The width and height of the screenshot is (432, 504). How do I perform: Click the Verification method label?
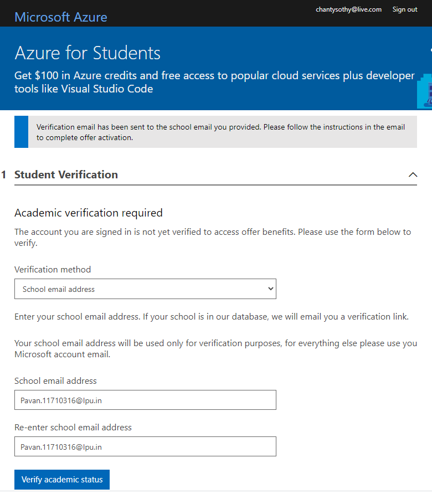53,269
